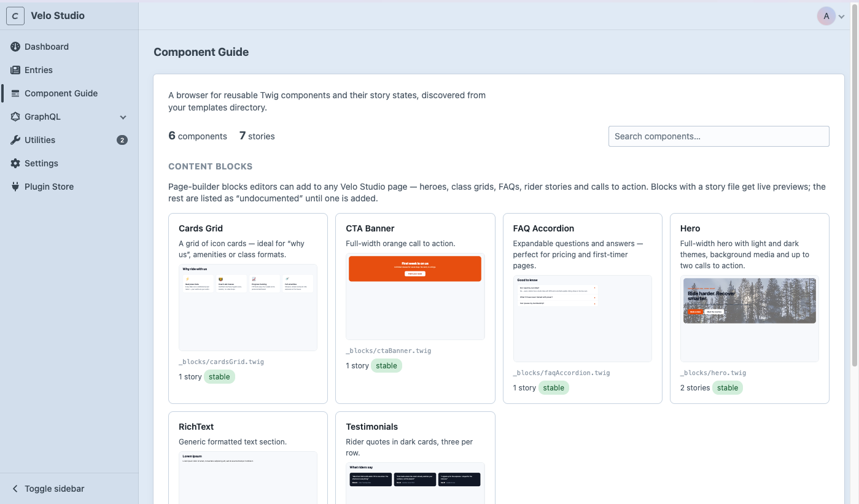Click the _blocks/ctaBanner.twig path

coord(389,351)
